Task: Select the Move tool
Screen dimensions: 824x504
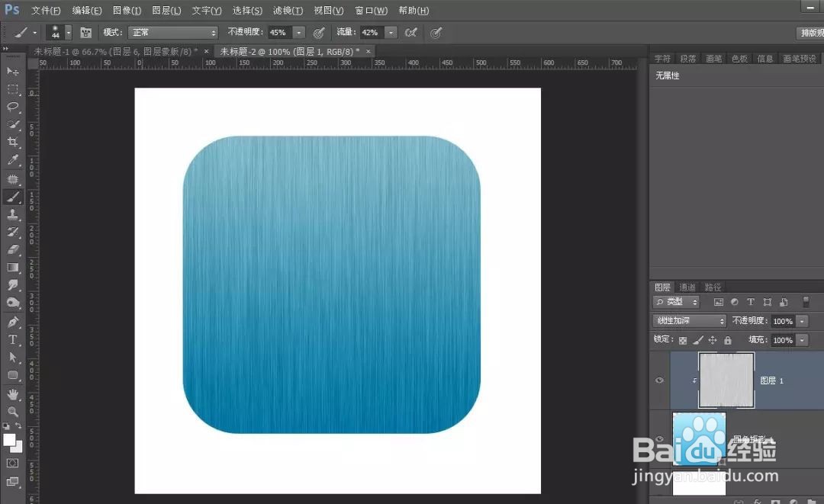Action: coord(13,72)
